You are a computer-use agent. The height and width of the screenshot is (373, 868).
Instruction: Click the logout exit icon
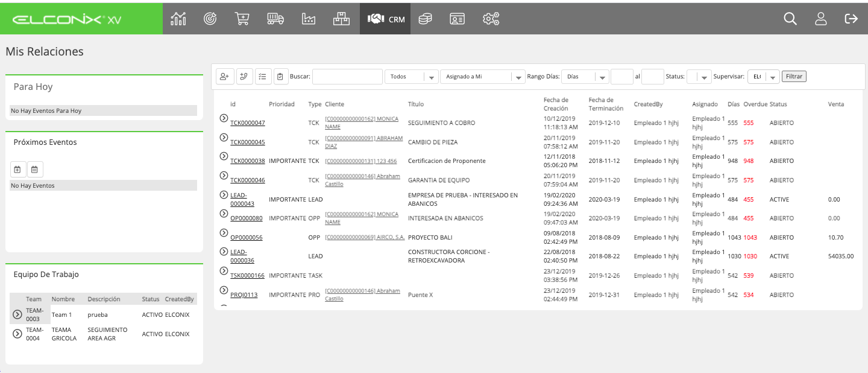pos(851,19)
